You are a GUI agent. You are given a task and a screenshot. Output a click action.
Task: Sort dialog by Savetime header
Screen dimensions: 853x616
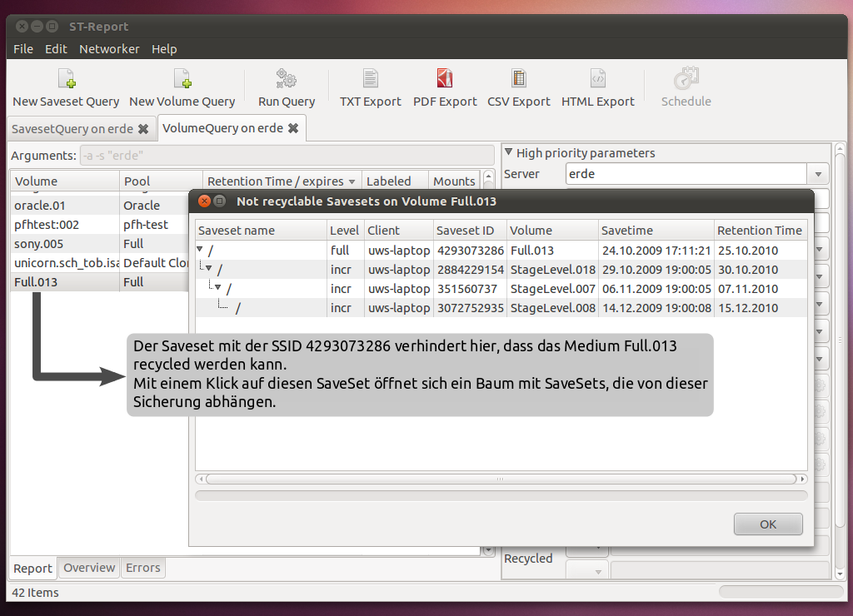tap(656, 231)
